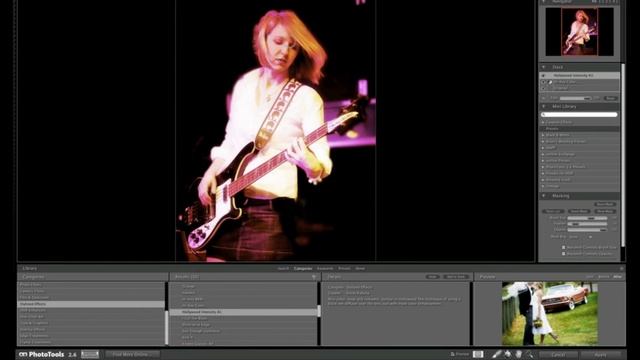Click the Cancel button

tap(558, 355)
